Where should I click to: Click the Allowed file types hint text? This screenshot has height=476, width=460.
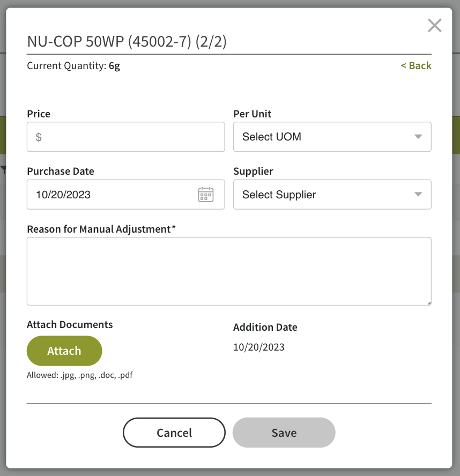(79, 375)
